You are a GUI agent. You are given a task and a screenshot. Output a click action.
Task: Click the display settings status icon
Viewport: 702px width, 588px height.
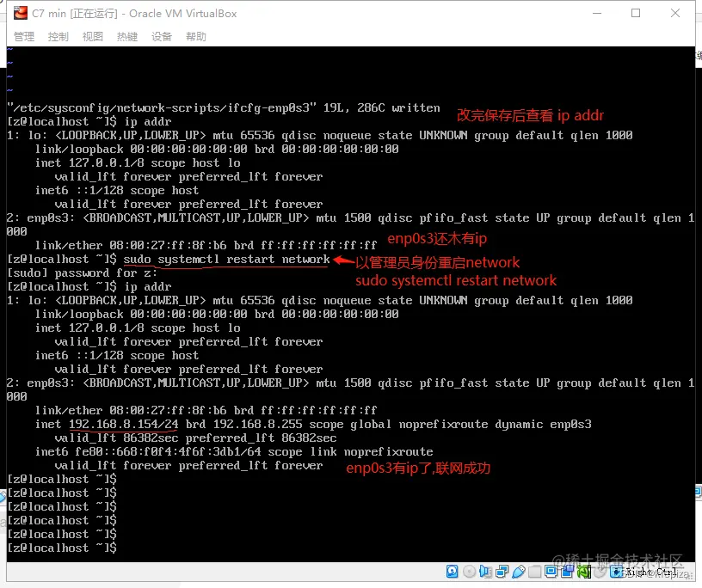pyautogui.click(x=551, y=572)
